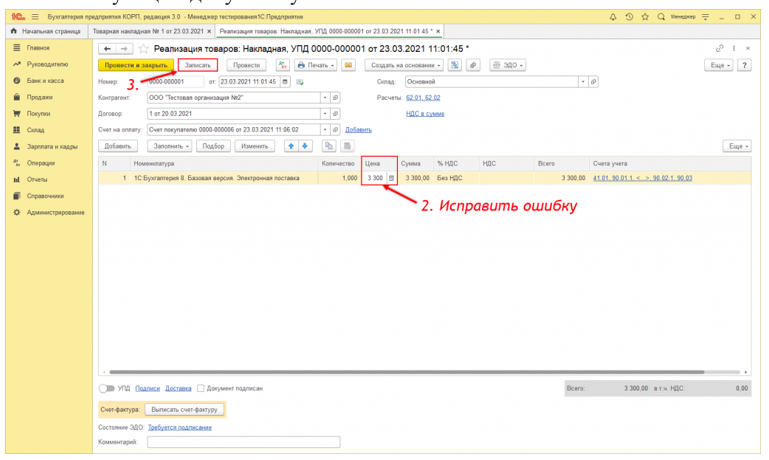Viewport: 769px width, 460px height.
Task: Click the Изменить button
Action: pyautogui.click(x=255, y=146)
